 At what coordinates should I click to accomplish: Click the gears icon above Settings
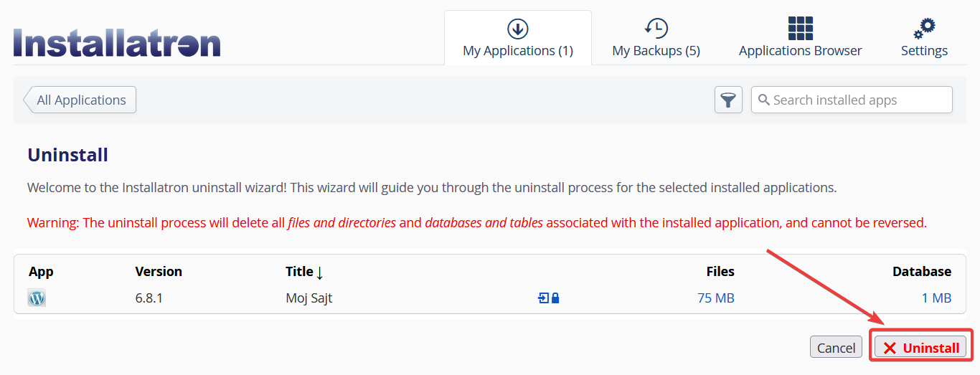pyautogui.click(x=925, y=29)
